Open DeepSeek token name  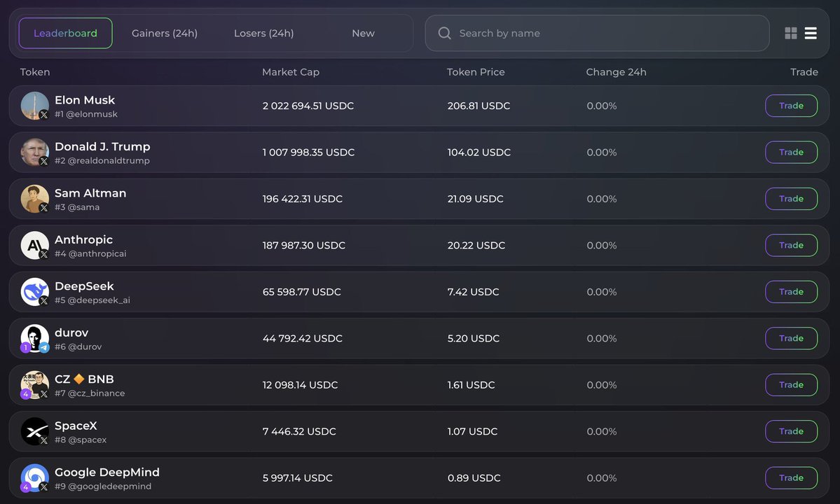coord(84,286)
